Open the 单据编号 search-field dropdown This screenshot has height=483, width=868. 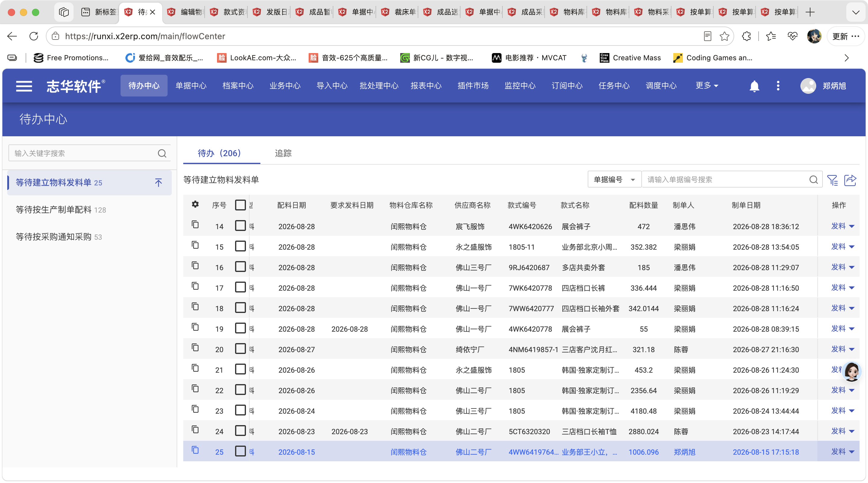click(614, 180)
